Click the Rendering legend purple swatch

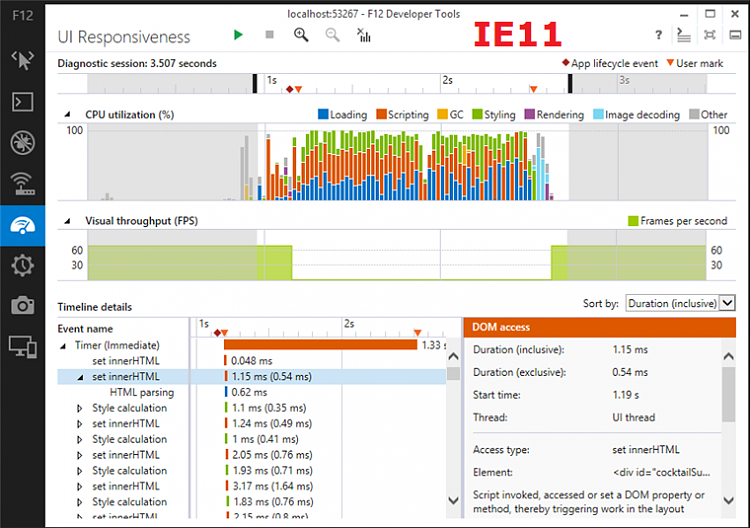pyautogui.click(x=529, y=114)
